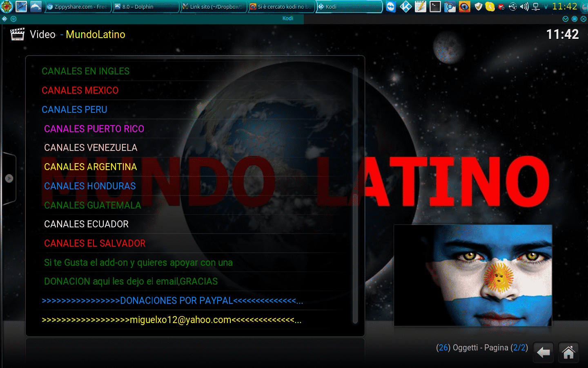This screenshot has width=588, height=368.
Task: Click the desktop/drawing launcher icon in panel
Action: 21,7
